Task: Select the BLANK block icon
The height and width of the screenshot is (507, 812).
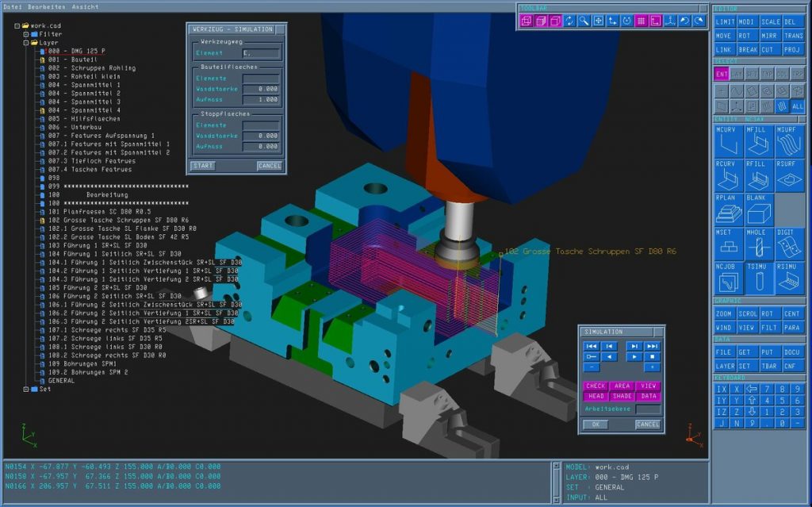Action: click(x=759, y=210)
